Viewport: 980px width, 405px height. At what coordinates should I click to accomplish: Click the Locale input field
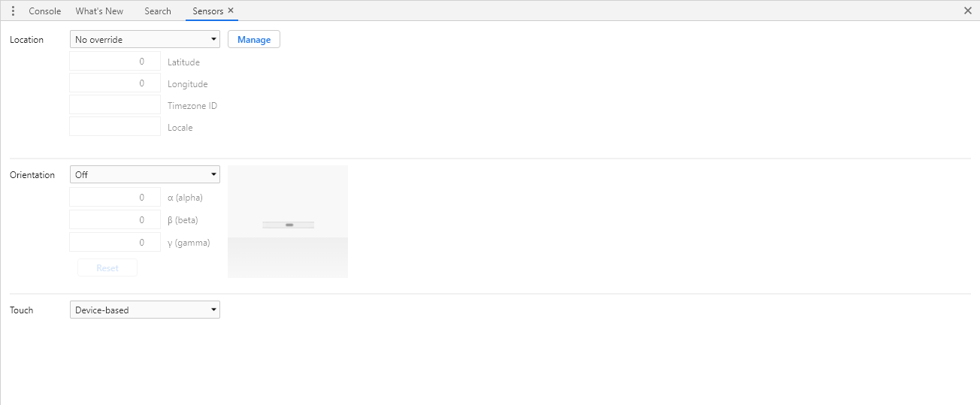click(115, 127)
